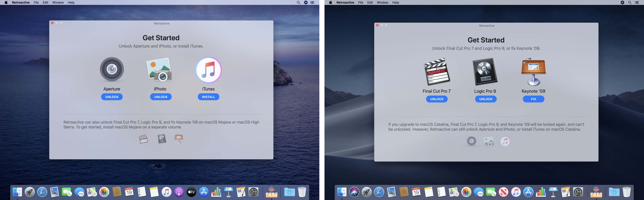
Task: Open the Retroactive app icon in right dock
Action: (x=596, y=192)
